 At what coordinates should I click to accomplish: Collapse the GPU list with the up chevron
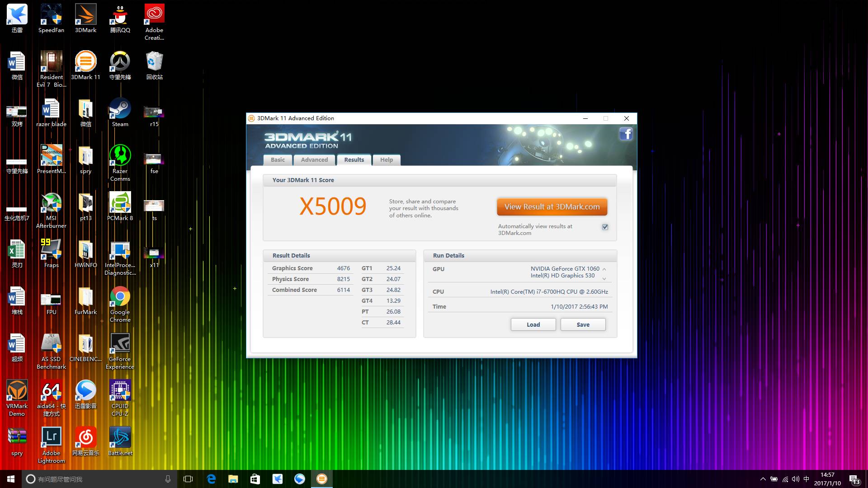tap(604, 269)
